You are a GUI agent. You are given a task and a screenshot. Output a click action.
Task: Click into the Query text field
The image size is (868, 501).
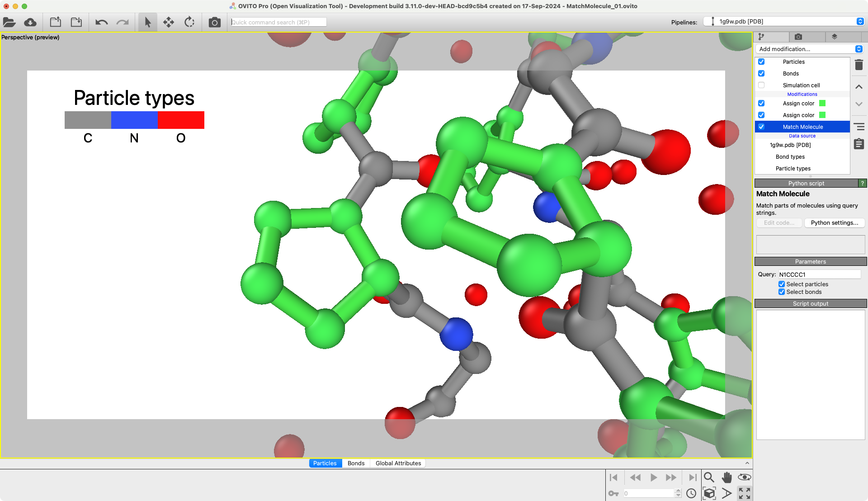(x=819, y=274)
